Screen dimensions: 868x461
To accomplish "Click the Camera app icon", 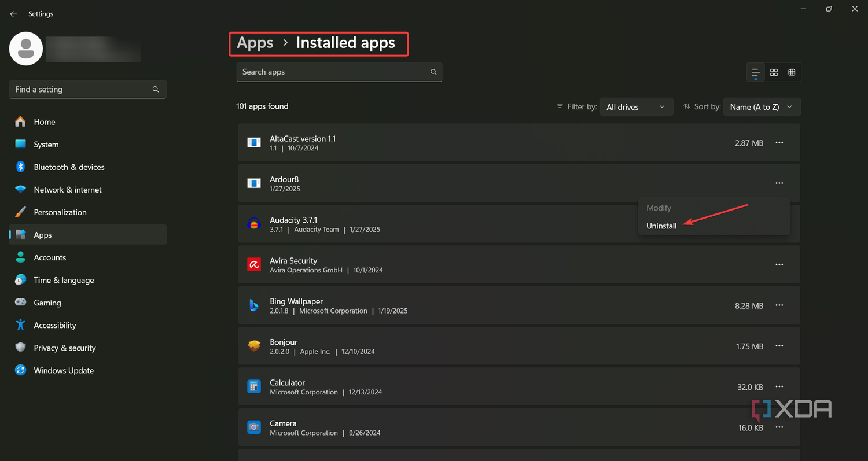I will coord(254,427).
